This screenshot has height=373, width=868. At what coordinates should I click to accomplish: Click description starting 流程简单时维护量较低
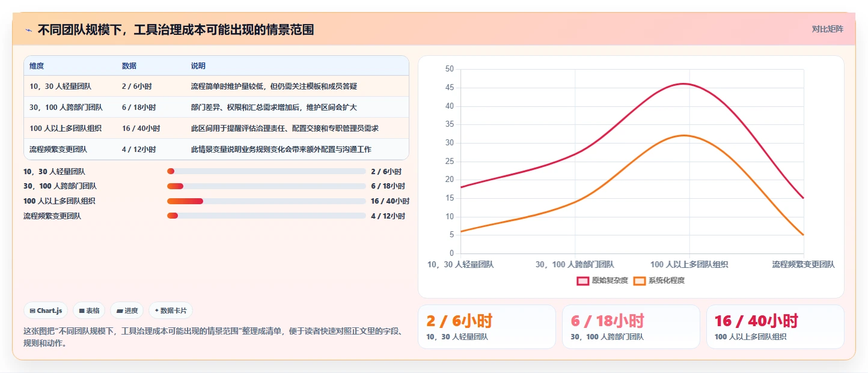[x=274, y=86]
